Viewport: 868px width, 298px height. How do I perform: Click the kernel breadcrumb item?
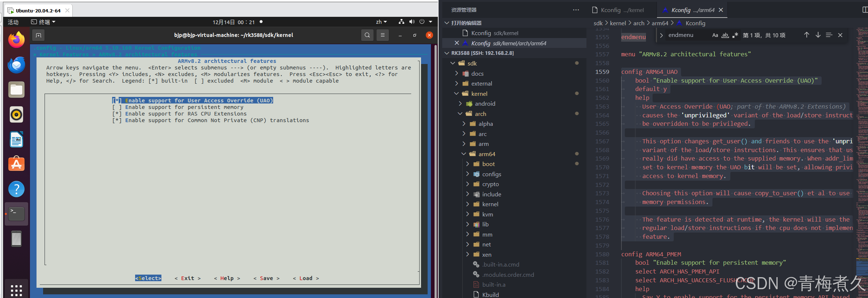[x=618, y=23]
